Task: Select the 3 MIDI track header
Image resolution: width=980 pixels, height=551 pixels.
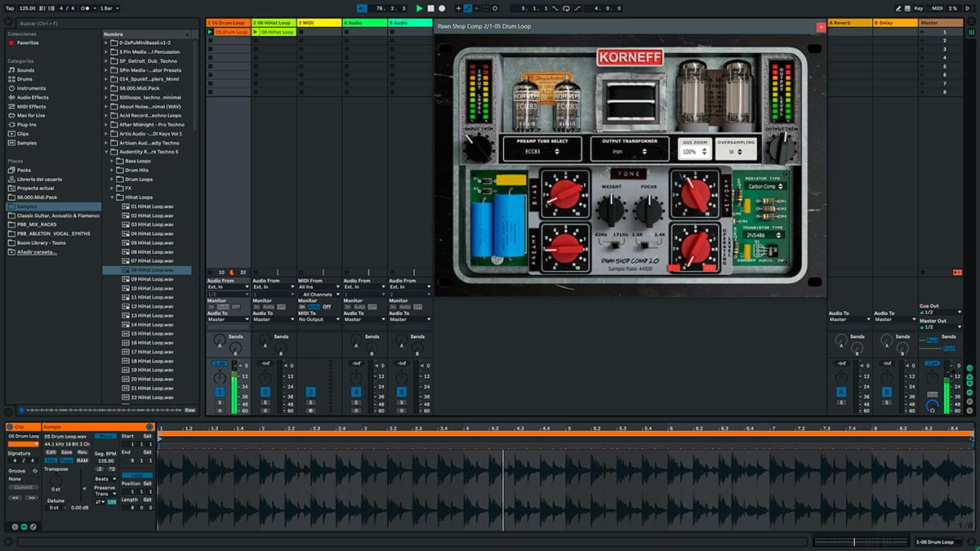Action: click(x=319, y=23)
